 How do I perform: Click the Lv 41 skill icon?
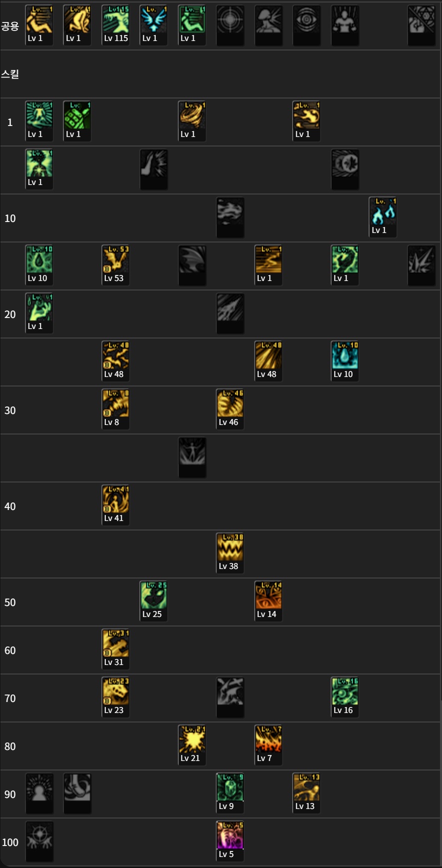point(115,505)
